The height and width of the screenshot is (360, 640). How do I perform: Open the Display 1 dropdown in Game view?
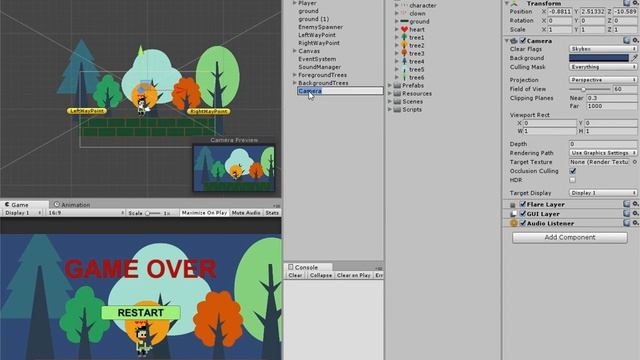pyautogui.click(x=22, y=213)
